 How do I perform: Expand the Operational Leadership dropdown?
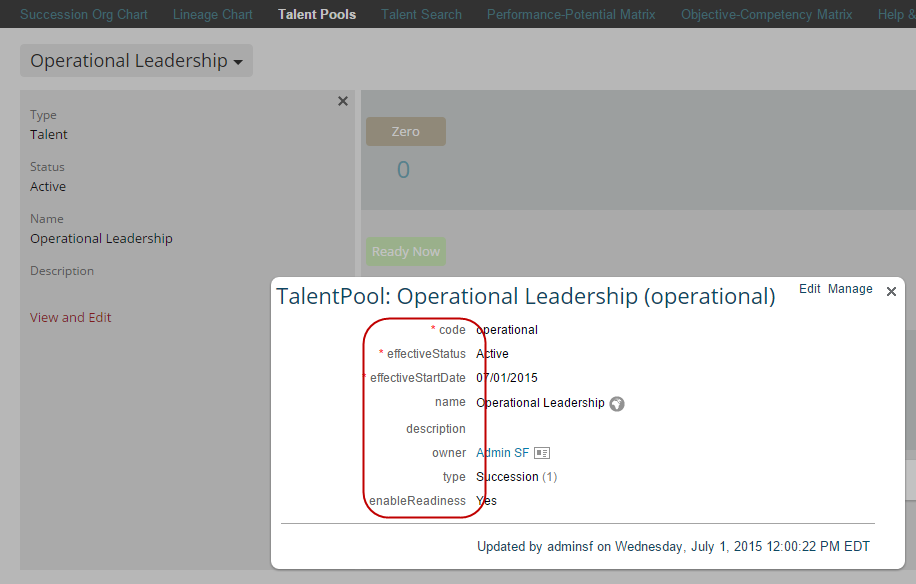[x=136, y=61]
